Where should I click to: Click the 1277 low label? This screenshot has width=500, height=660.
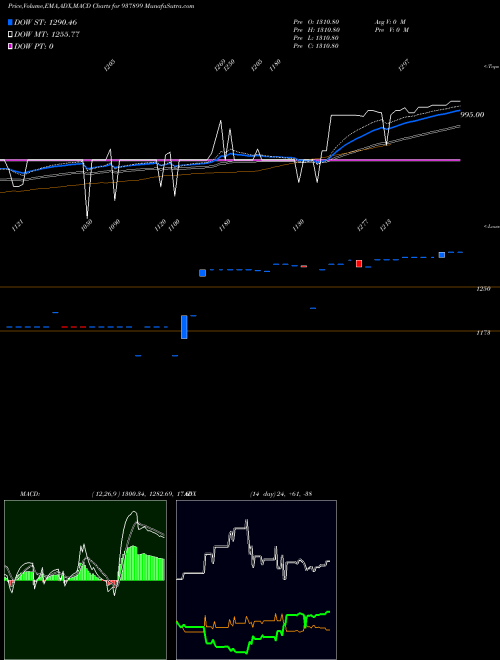click(362, 226)
